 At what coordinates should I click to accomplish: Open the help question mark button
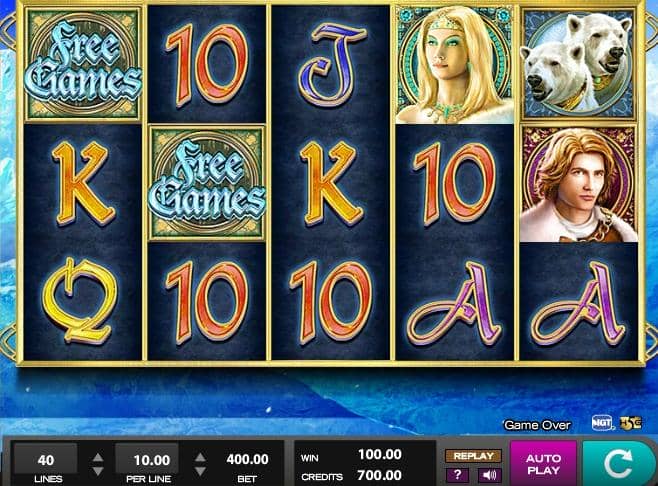point(457,475)
